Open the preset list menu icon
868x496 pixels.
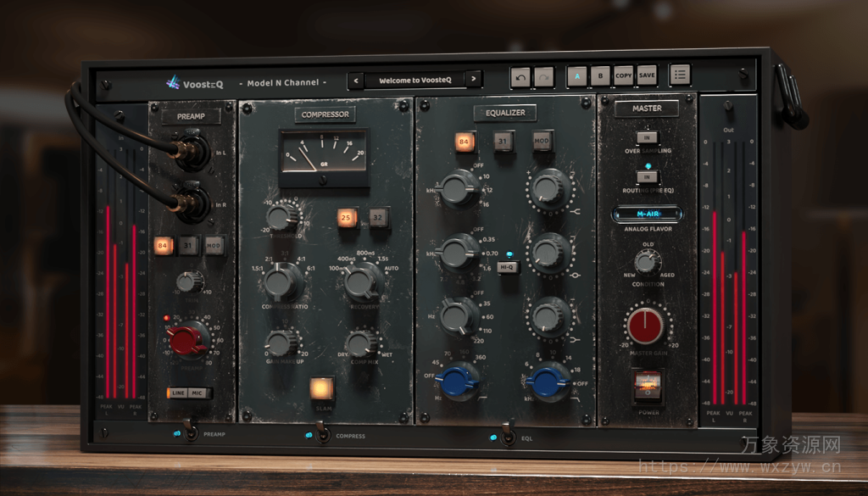tap(679, 75)
